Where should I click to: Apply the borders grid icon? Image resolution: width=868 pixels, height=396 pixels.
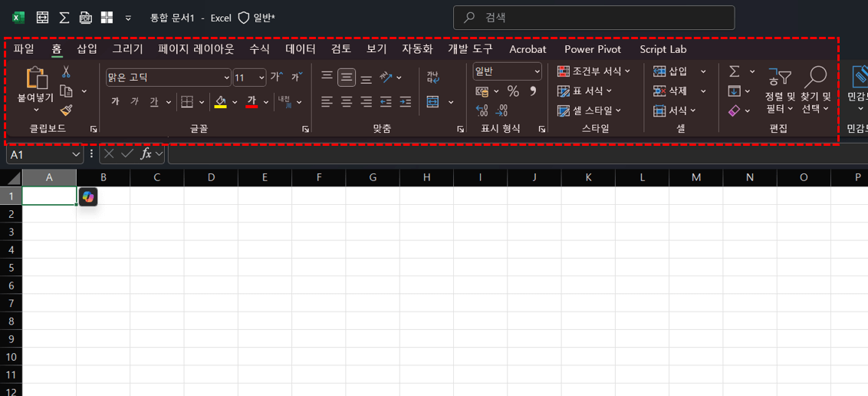(x=188, y=102)
